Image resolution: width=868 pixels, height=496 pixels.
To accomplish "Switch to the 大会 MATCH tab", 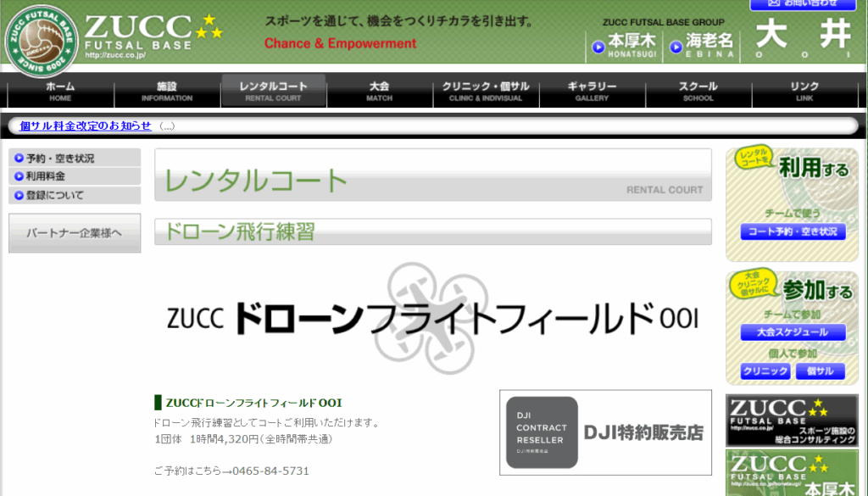I will pos(379,90).
